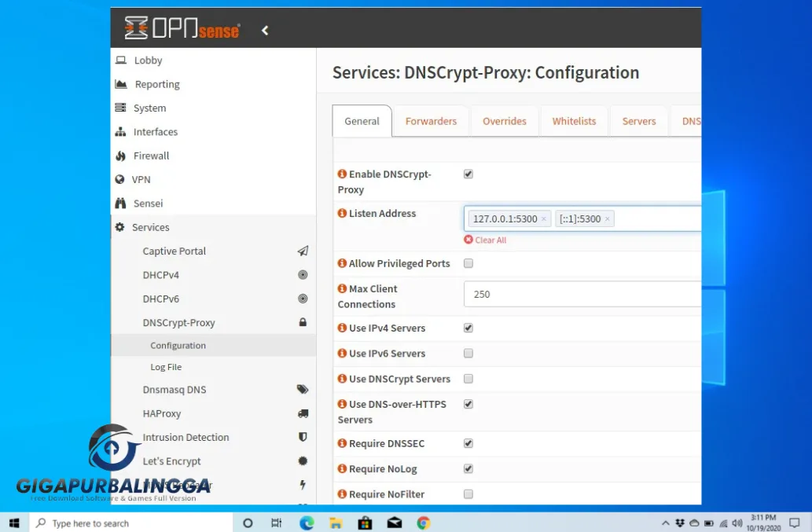Screen dimensions: 812x532
Task: Open Microsoft Edge from the taskbar
Action: [x=307, y=523]
